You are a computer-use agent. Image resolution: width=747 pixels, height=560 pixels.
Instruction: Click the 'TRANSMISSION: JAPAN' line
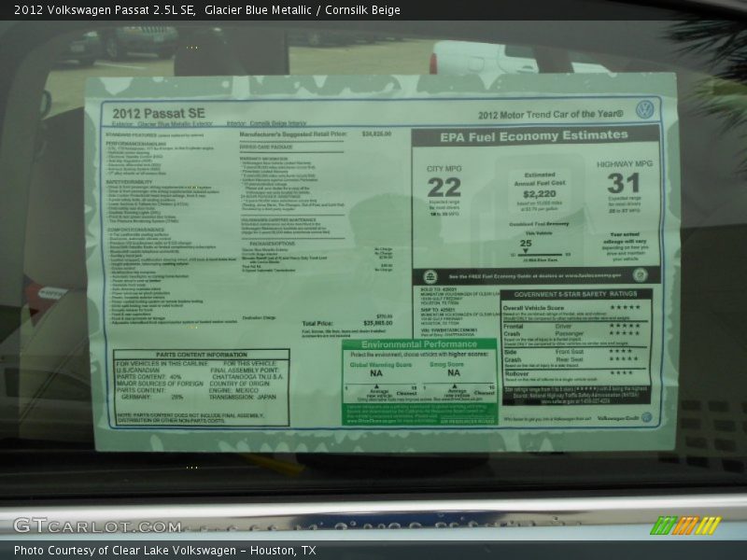point(242,397)
